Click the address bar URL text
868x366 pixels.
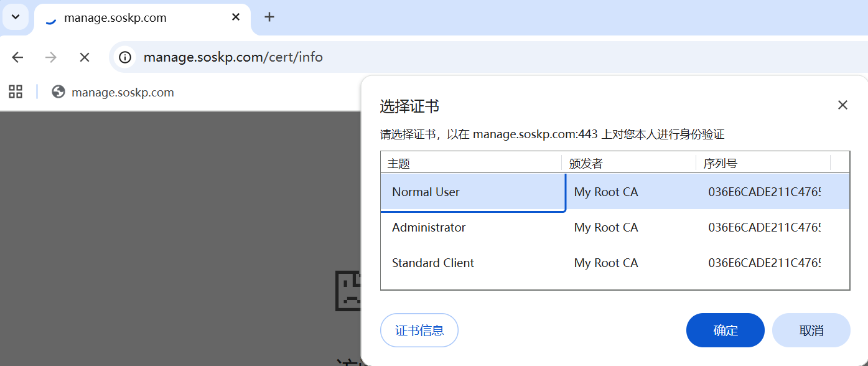click(x=233, y=57)
